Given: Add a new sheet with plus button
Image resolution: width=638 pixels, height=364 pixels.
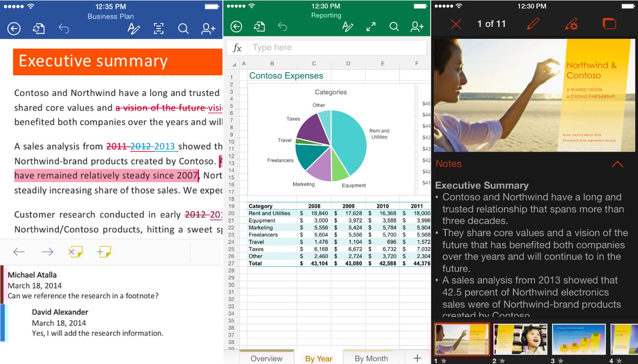Looking at the screenshot, I should pyautogui.click(x=417, y=358).
